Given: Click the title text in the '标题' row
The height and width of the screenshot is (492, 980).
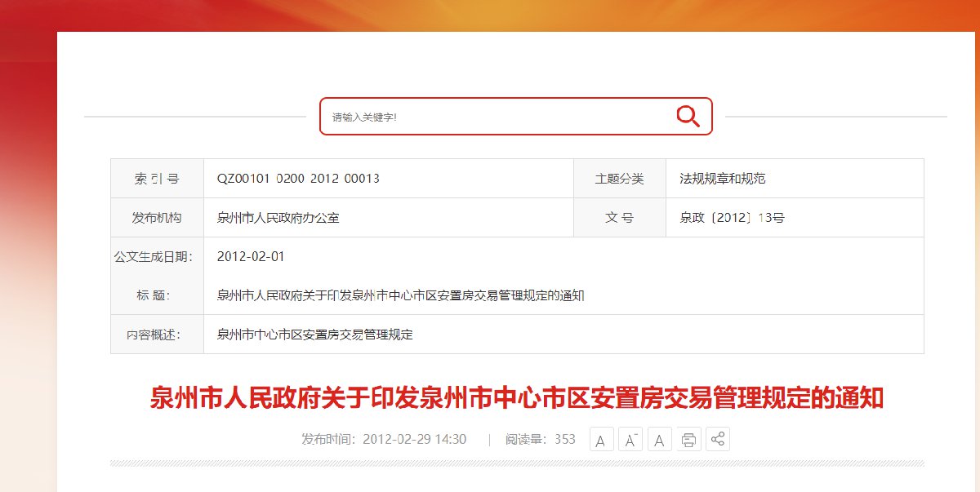Looking at the screenshot, I should 400,295.
